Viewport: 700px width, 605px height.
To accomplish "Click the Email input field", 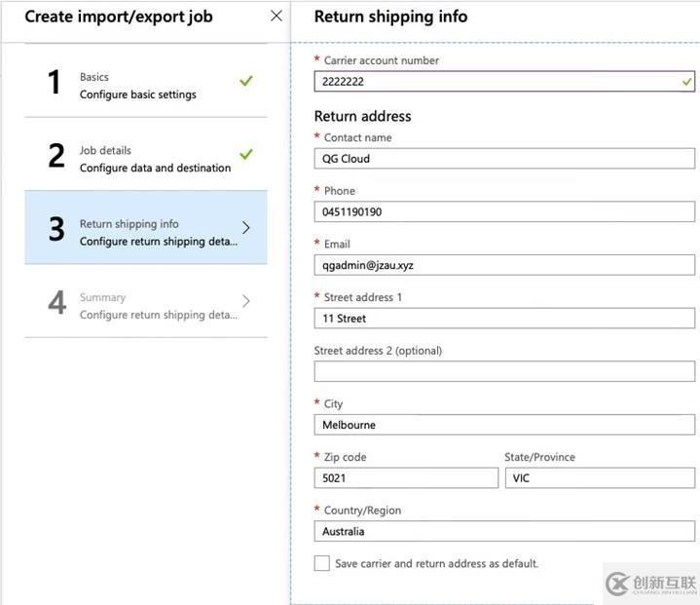I will pos(504,265).
